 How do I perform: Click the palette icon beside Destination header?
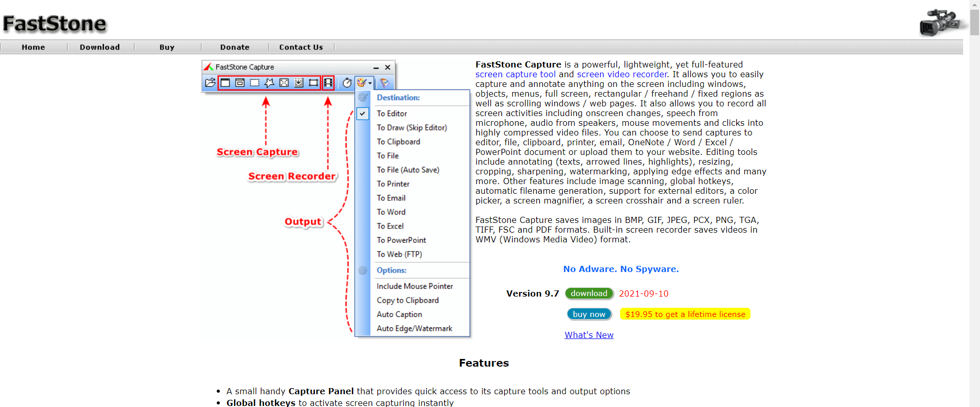point(362,97)
